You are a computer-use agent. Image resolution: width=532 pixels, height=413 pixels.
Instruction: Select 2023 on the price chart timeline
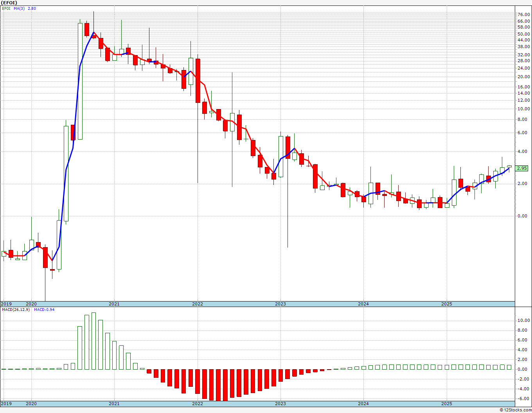(280, 304)
